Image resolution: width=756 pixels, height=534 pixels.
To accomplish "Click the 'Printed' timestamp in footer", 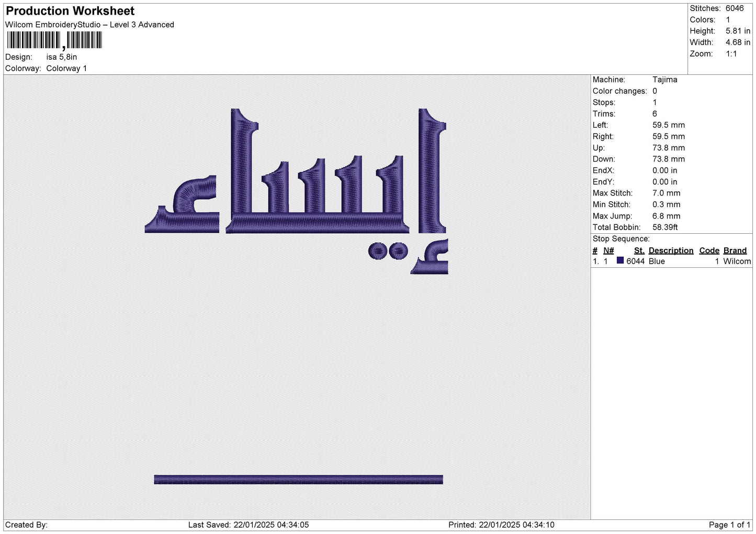I will click(x=501, y=525).
